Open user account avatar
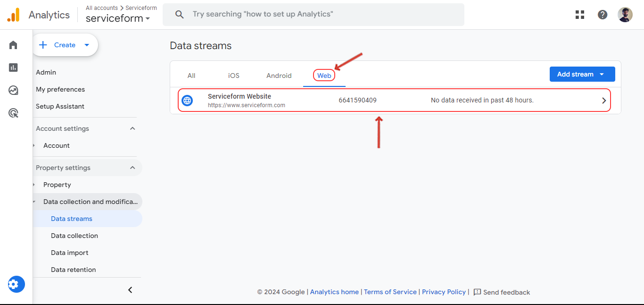The image size is (644, 305). pyautogui.click(x=625, y=15)
